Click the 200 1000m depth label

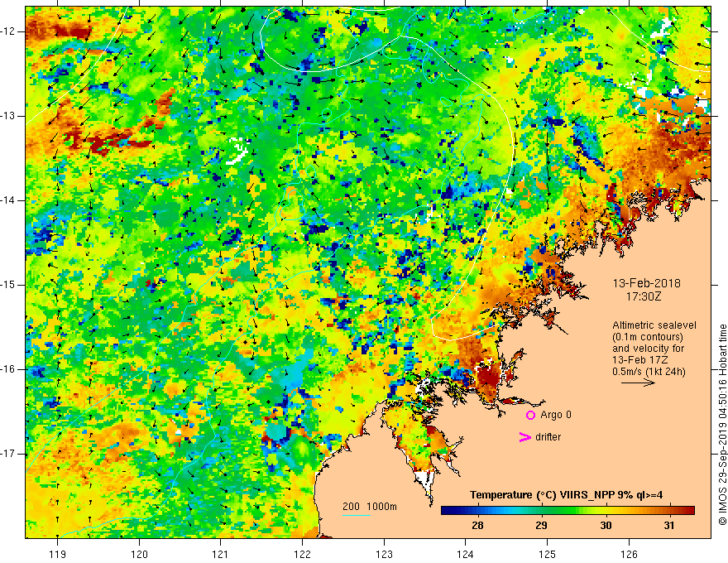click(x=370, y=507)
